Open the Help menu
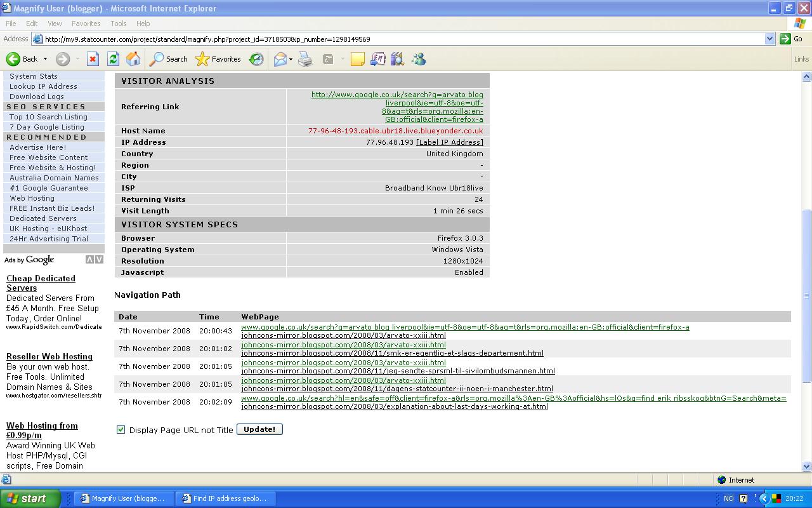Screen dimensions: 812x508 click(x=143, y=23)
